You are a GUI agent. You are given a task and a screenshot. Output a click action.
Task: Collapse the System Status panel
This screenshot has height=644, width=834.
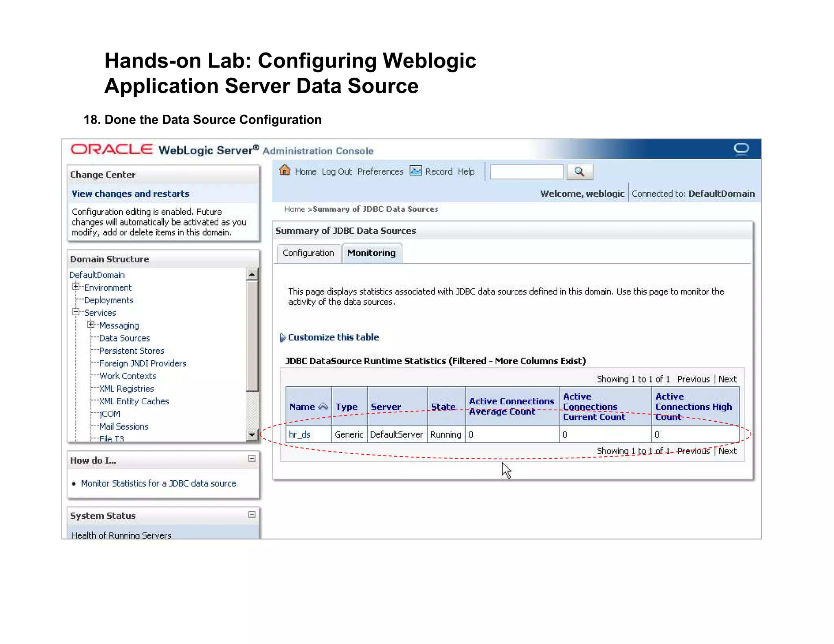252,515
